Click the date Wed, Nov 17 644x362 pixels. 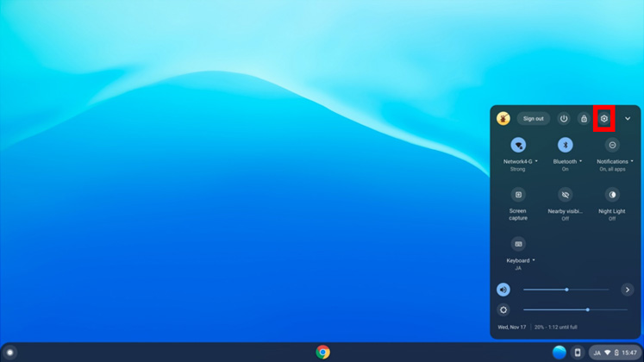click(x=511, y=328)
